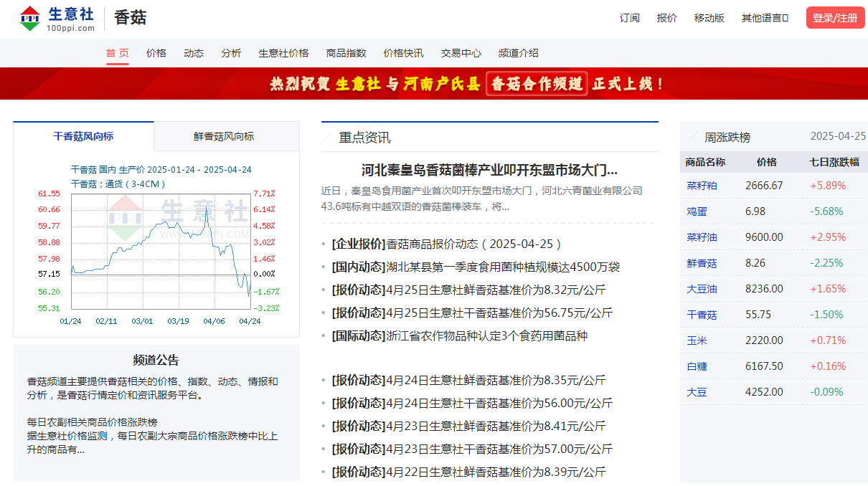868x486 pixels.
Task: Open 价格快讯 in the navigation bar
Action: [x=403, y=53]
